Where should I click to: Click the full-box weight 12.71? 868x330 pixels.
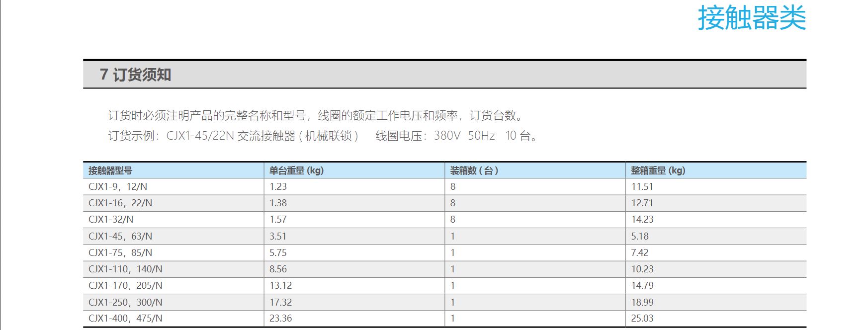(642, 203)
